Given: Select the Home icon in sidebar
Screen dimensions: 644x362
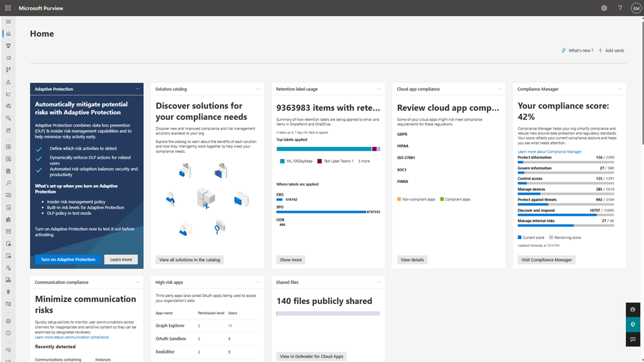Looking at the screenshot, I should [x=8, y=33].
